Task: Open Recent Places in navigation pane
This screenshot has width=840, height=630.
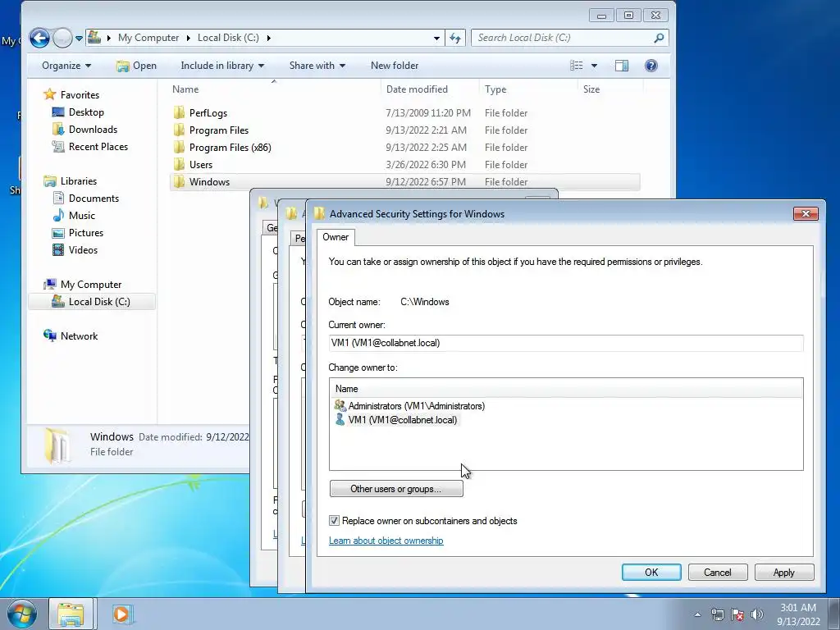Action: tap(98, 146)
